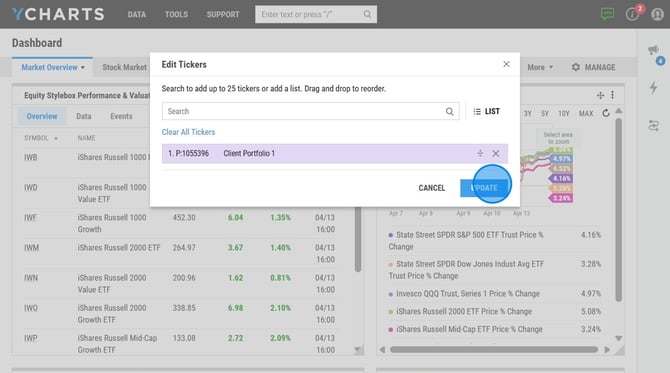Click the chart legend scroll down arrow
The image size is (670, 373).
[618, 338]
